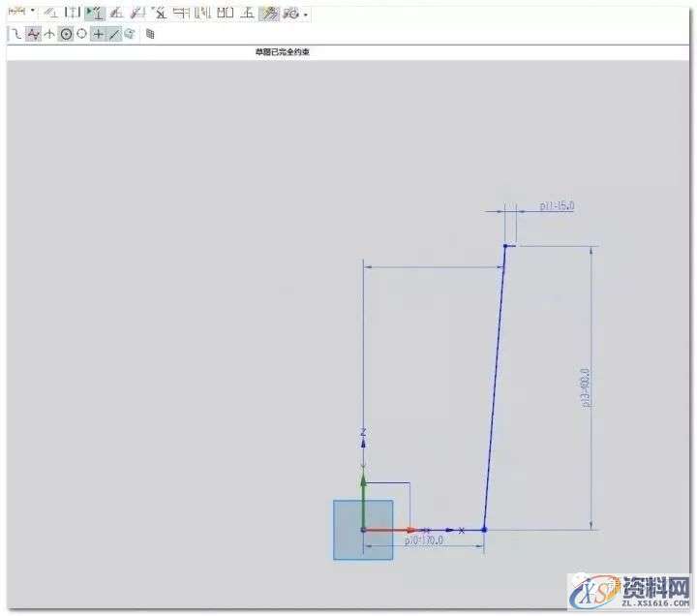This screenshot has height=616, width=697.
Task: Select the p11=15.0 dimension label
Action: point(557,206)
